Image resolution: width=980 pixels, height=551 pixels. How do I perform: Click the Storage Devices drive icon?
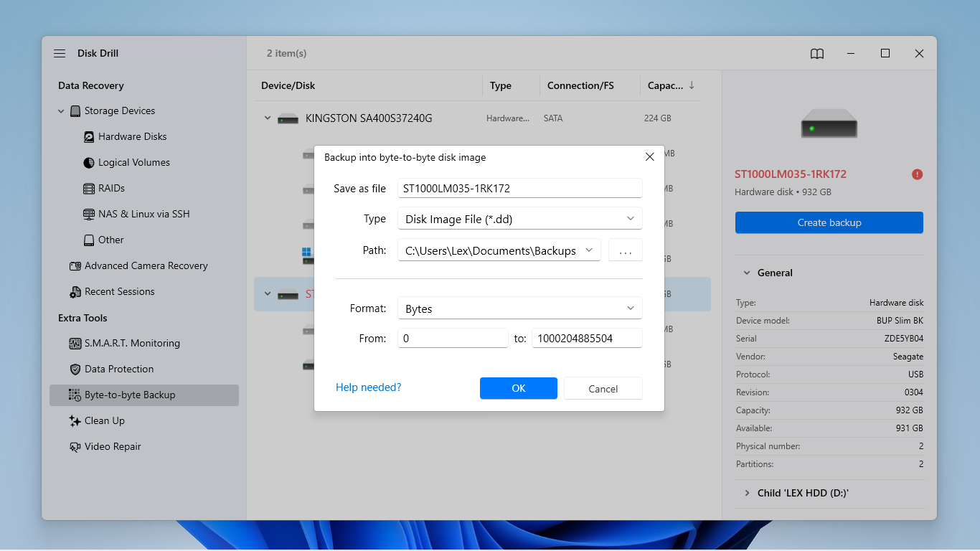click(75, 111)
